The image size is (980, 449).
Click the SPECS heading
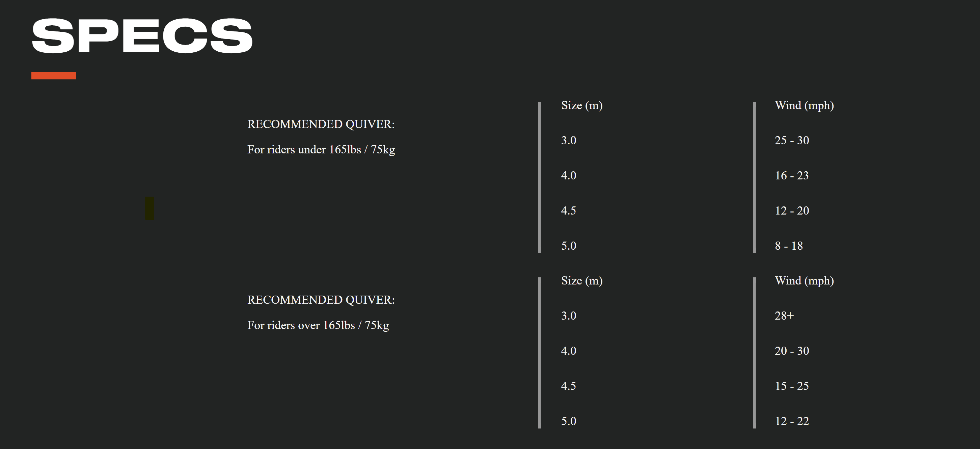tap(142, 36)
